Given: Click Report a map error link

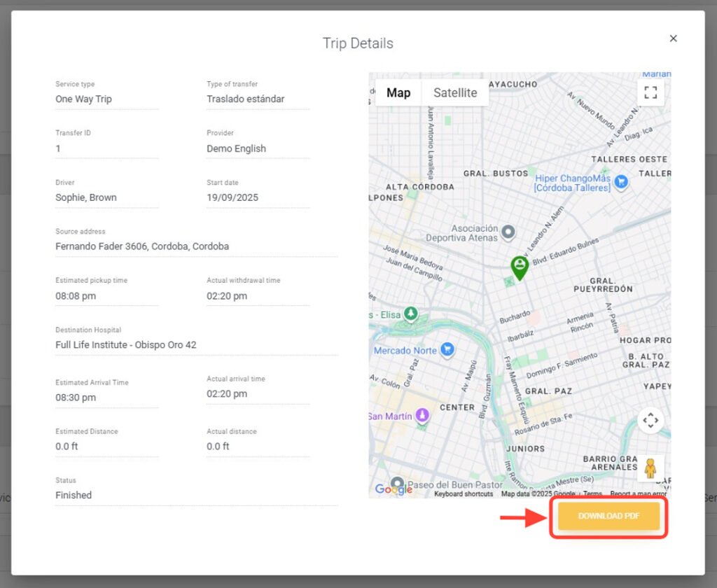Looking at the screenshot, I should (x=639, y=494).
